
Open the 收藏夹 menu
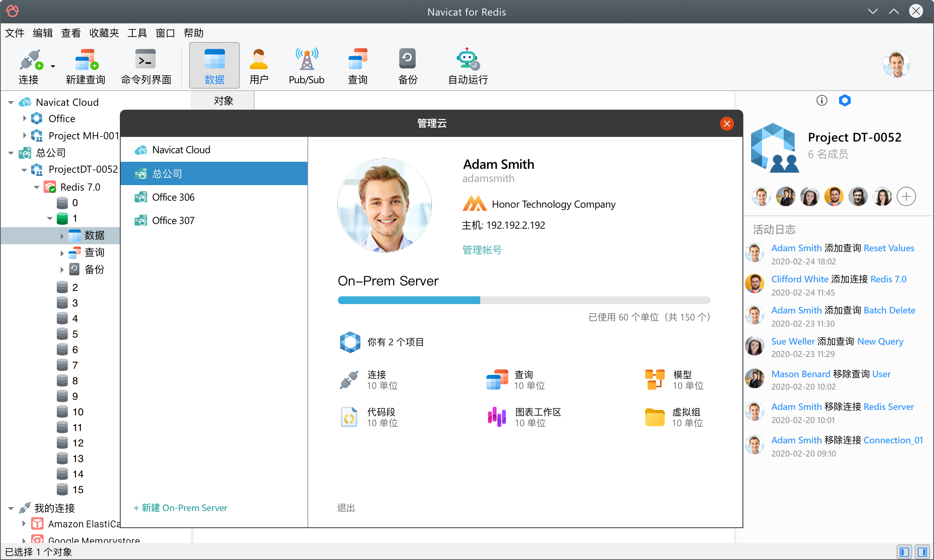click(104, 33)
